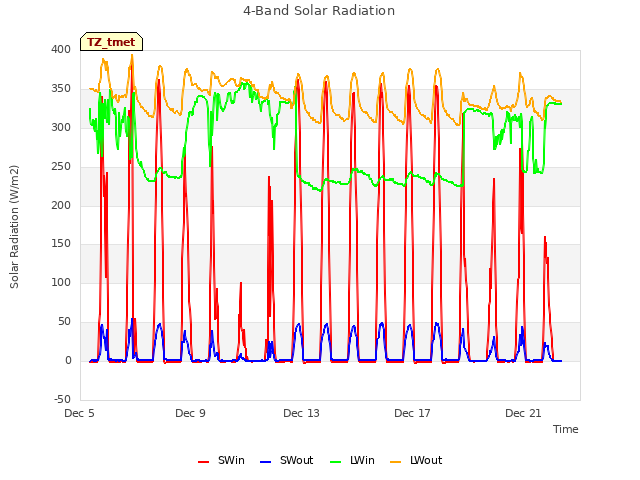This screenshot has height=480, width=640.
Task: Click the Dec 13 x-axis tick label
Action: [301, 413]
